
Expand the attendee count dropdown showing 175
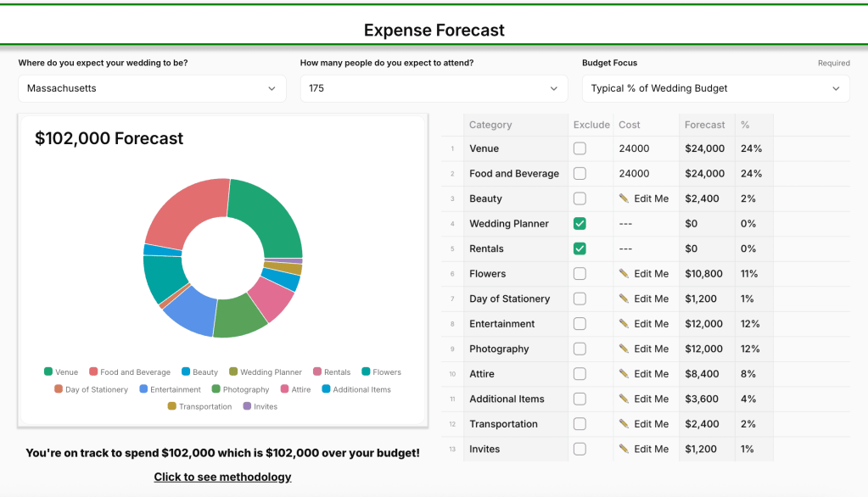(434, 88)
